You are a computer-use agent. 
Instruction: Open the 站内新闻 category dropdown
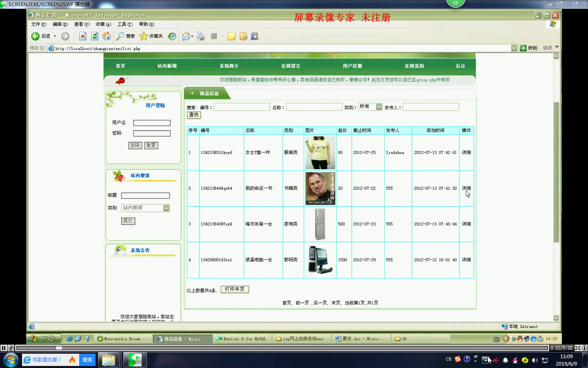(x=166, y=208)
